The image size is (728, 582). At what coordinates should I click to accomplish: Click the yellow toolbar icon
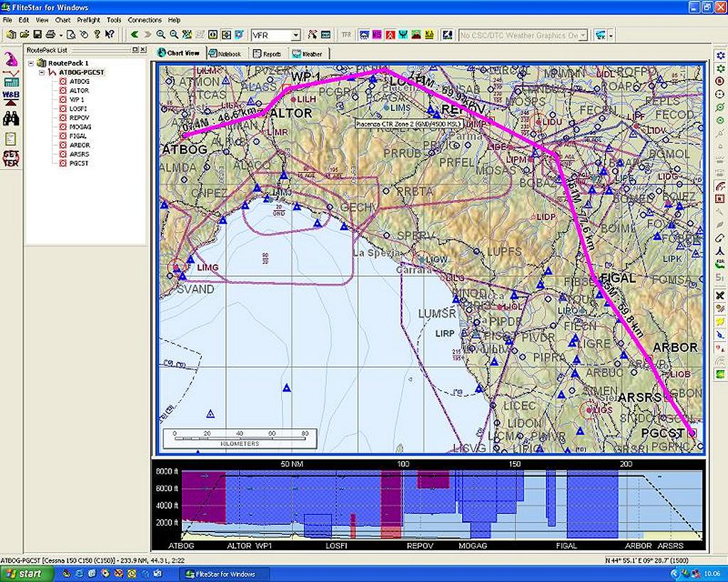pos(429,35)
